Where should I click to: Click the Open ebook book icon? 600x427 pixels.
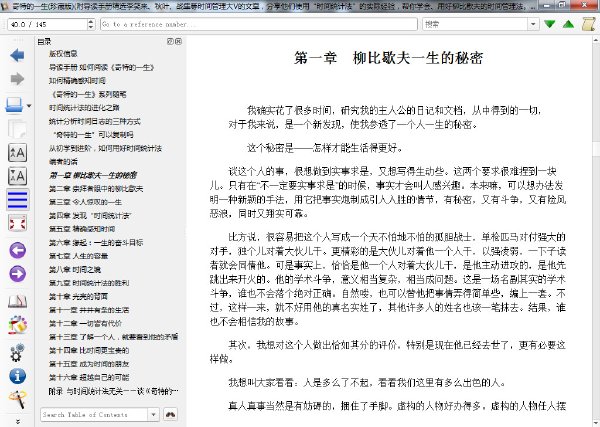[x=17, y=302]
